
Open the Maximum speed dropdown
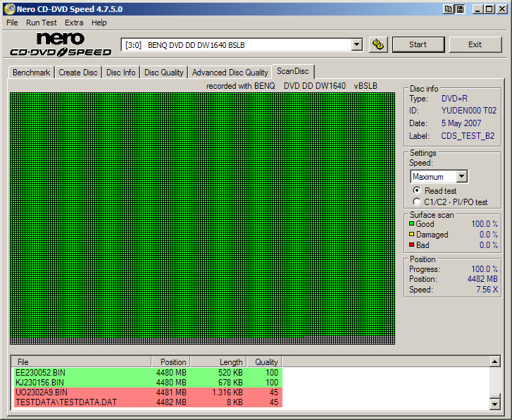point(461,176)
